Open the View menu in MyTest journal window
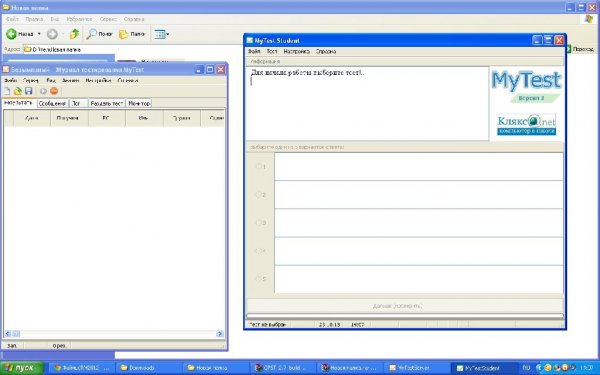 (51, 81)
